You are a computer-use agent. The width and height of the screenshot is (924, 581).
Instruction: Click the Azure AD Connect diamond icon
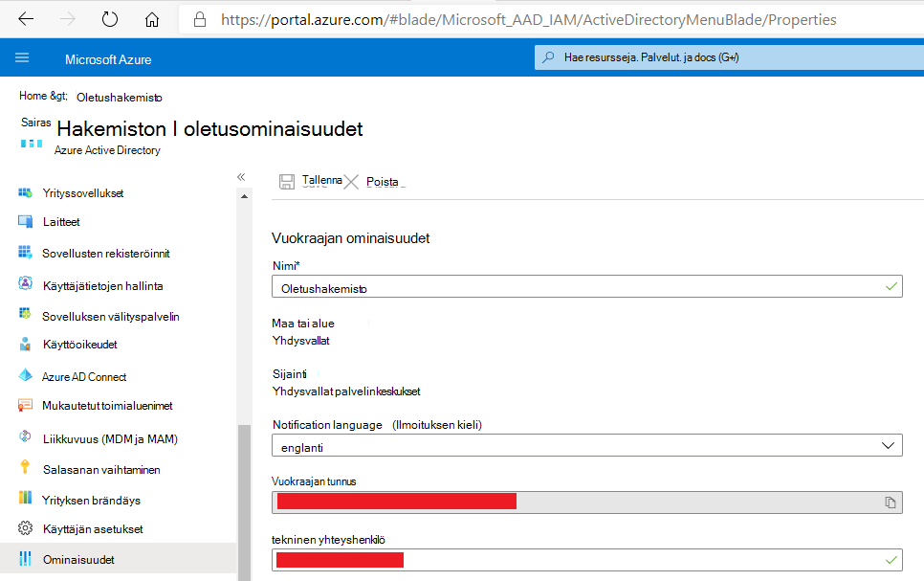[x=25, y=375]
